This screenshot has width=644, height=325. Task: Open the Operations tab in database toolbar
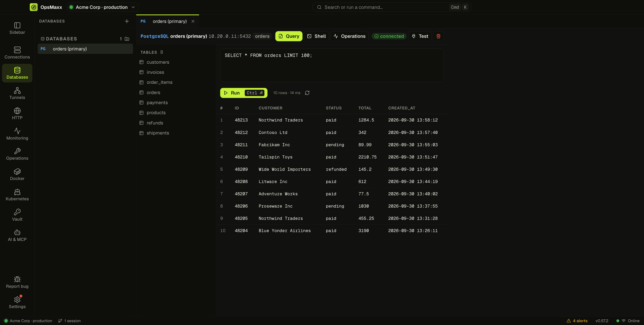click(349, 36)
